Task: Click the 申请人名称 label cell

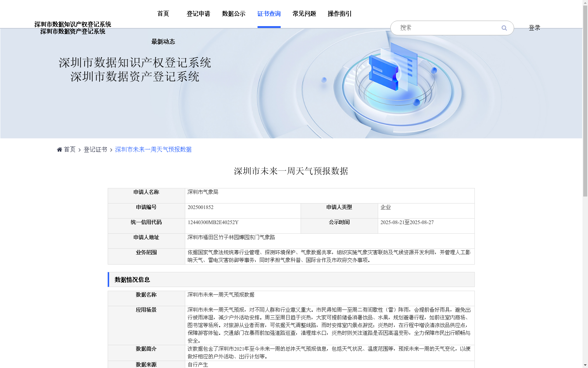Action: [146, 196]
